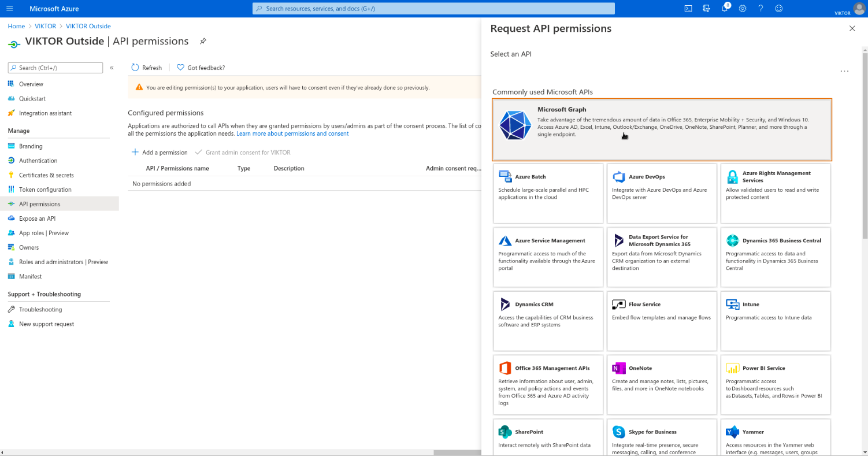Click the Add a permission button
The width and height of the screenshot is (868, 460).
point(159,153)
